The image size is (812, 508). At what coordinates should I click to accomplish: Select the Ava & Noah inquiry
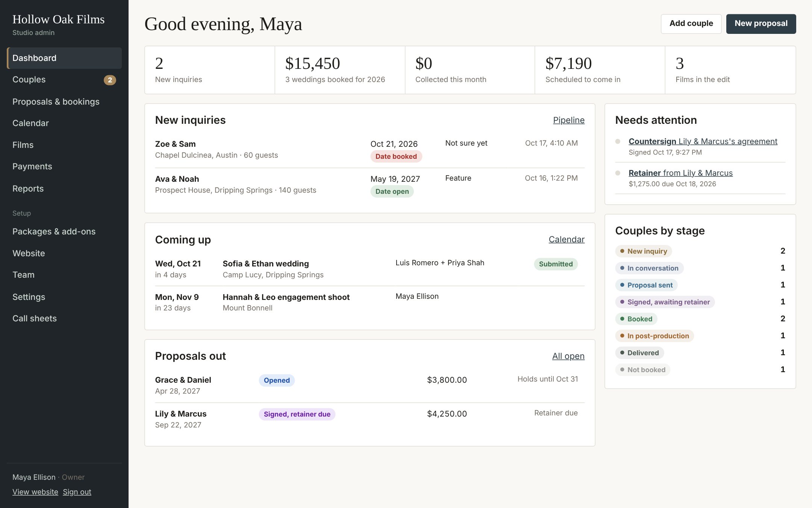click(370, 185)
